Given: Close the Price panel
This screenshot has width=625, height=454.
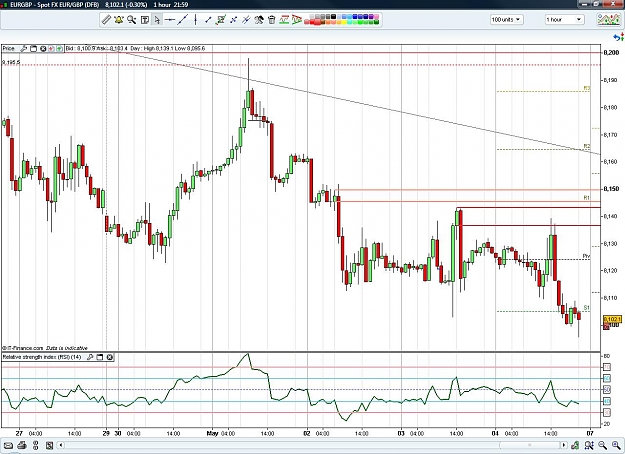Looking at the screenshot, I should 43,49.
